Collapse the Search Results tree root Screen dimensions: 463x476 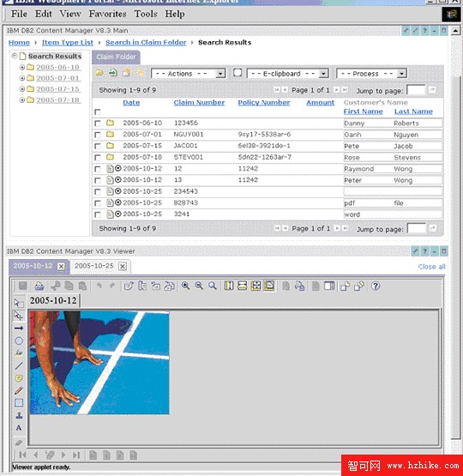point(15,56)
